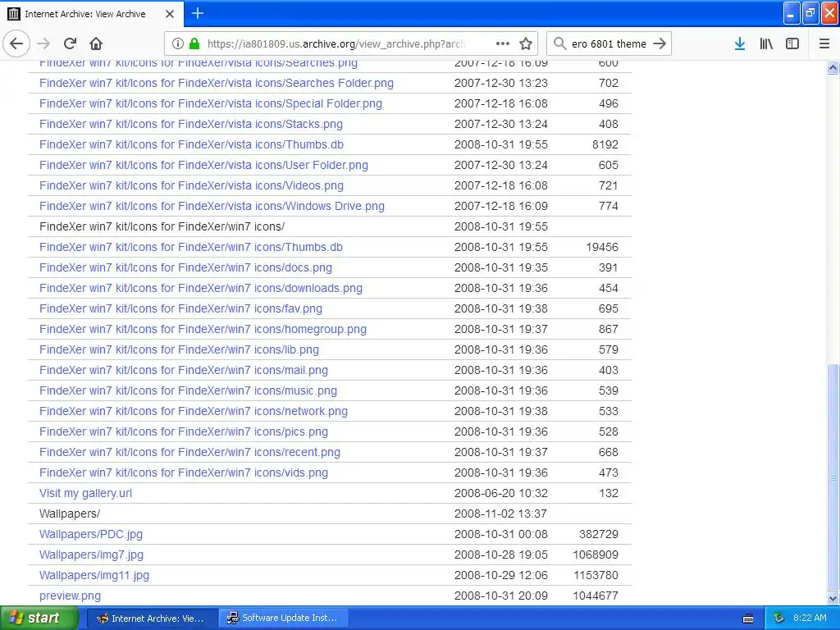This screenshot has height=630, width=840.
Task: Open vista icons/Windows Drive.png link
Action: (212, 206)
